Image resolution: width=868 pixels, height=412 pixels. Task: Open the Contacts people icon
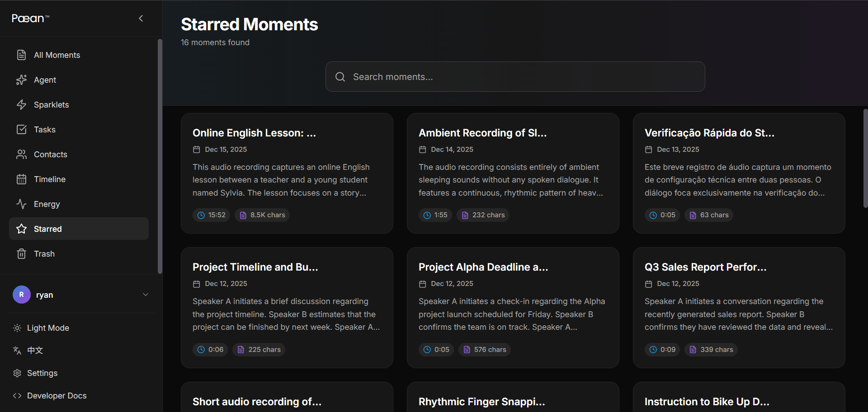pos(22,154)
